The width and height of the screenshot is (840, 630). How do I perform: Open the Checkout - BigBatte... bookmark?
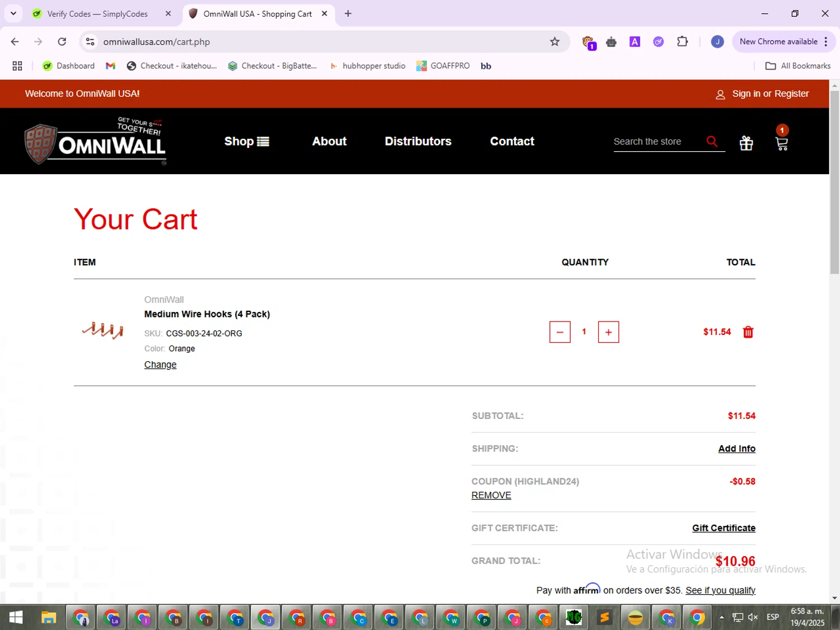pos(273,66)
